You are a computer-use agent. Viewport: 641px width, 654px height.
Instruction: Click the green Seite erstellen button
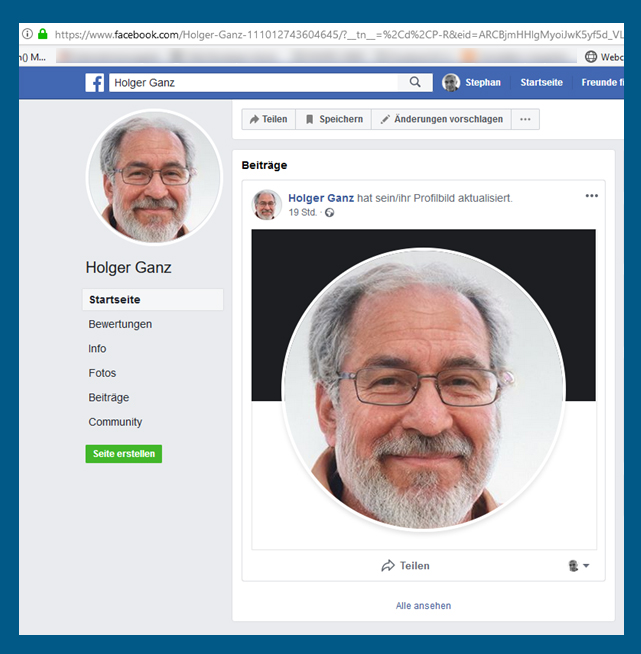pyautogui.click(x=123, y=454)
